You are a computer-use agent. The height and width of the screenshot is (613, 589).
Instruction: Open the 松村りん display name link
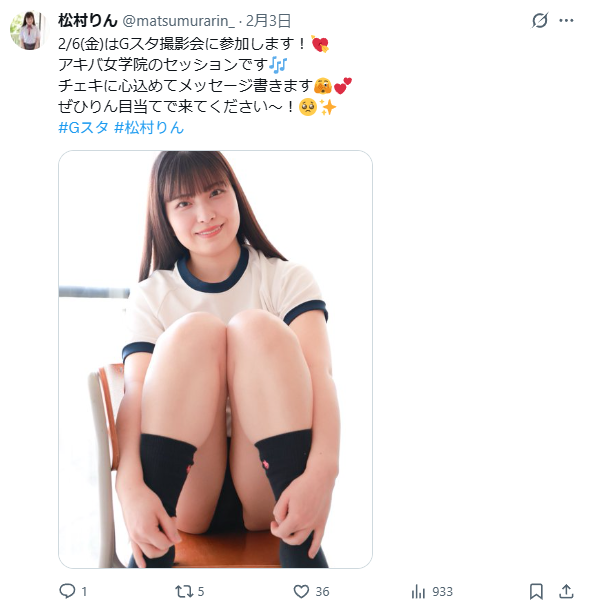click(88, 20)
